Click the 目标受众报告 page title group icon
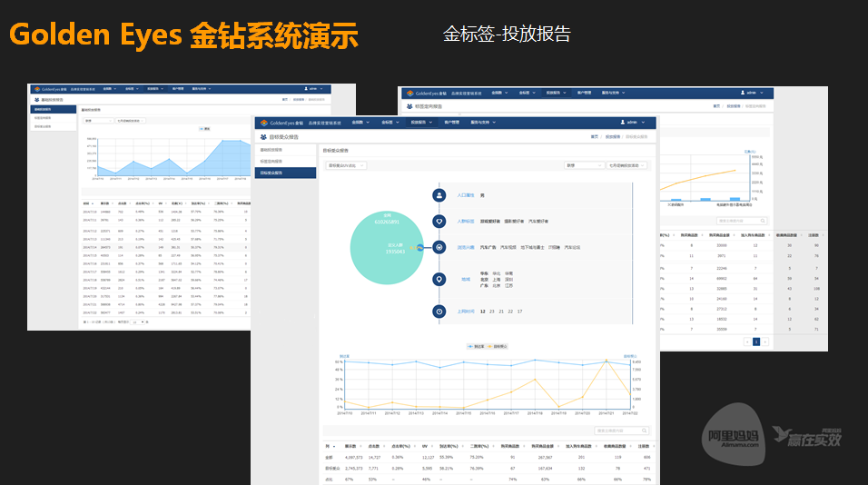868x485 pixels. pyautogui.click(x=263, y=137)
